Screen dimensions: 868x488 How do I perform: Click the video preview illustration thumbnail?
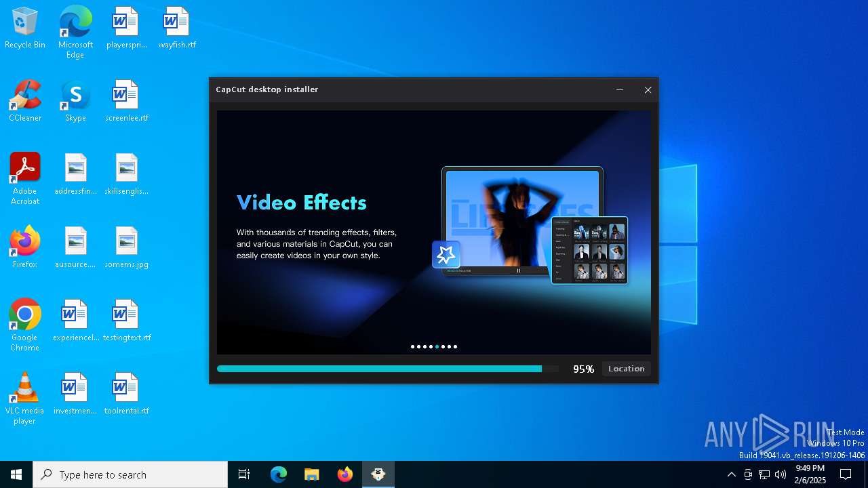[522, 221]
